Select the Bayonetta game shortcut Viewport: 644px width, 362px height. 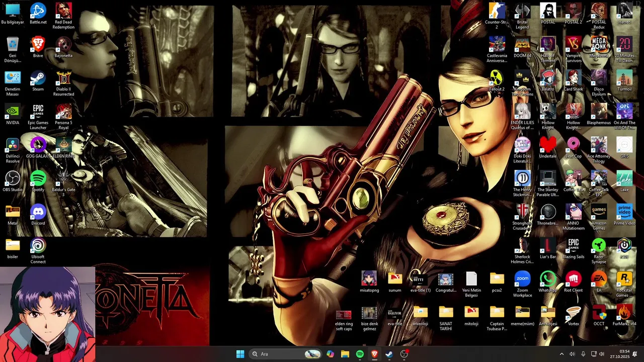point(63,48)
